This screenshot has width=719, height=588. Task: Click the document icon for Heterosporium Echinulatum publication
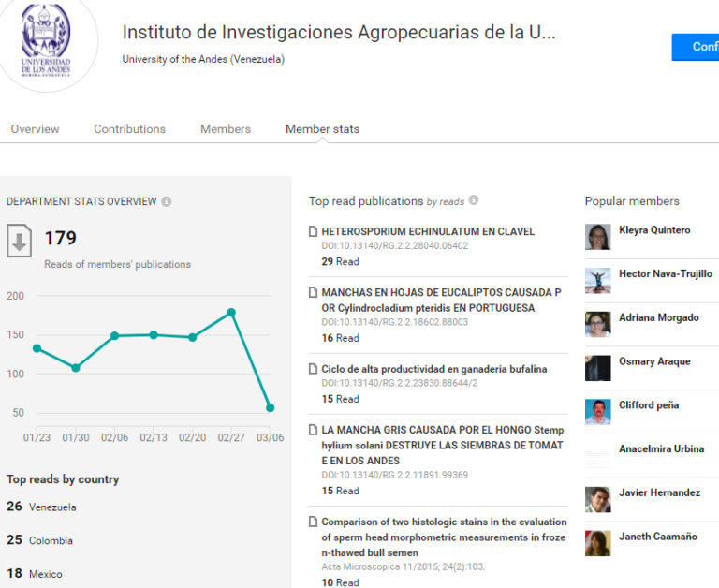[314, 231]
